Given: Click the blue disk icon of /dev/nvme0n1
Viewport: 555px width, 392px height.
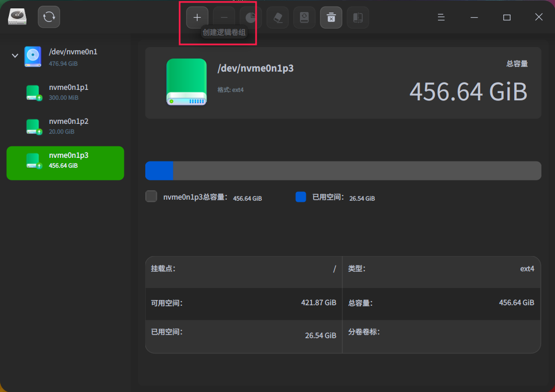Looking at the screenshot, I should [33, 56].
